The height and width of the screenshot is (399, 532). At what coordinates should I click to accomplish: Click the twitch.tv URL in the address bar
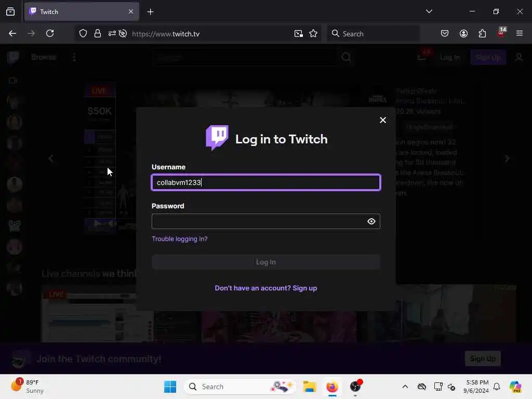166,34
